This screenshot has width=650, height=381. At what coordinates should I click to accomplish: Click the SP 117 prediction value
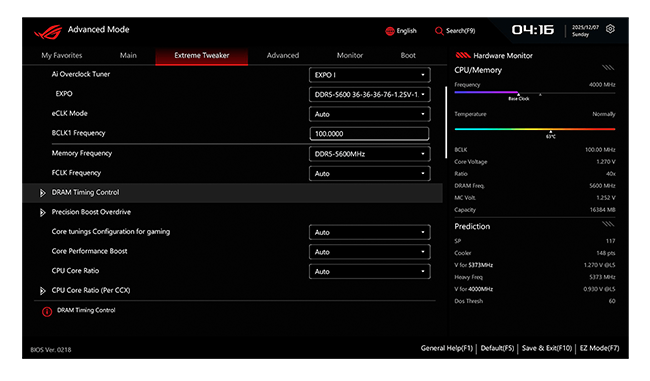611,241
